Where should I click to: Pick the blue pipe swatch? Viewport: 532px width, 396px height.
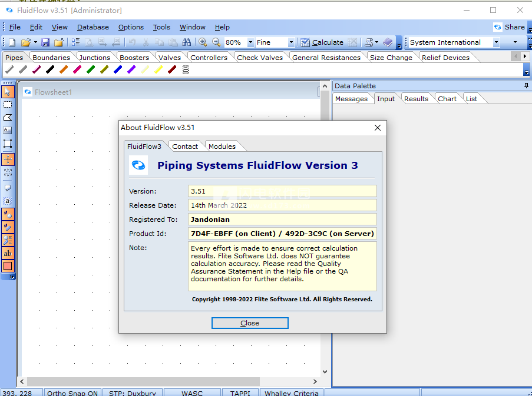(x=118, y=70)
